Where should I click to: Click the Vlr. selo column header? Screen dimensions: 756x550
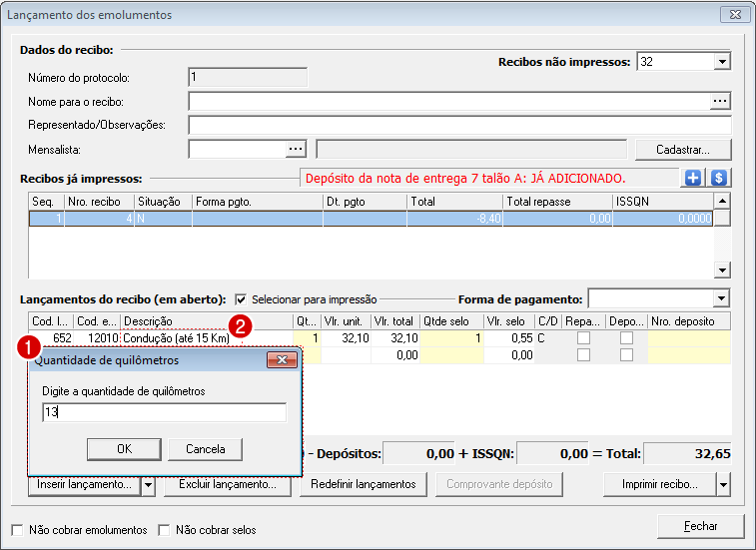[509, 321]
